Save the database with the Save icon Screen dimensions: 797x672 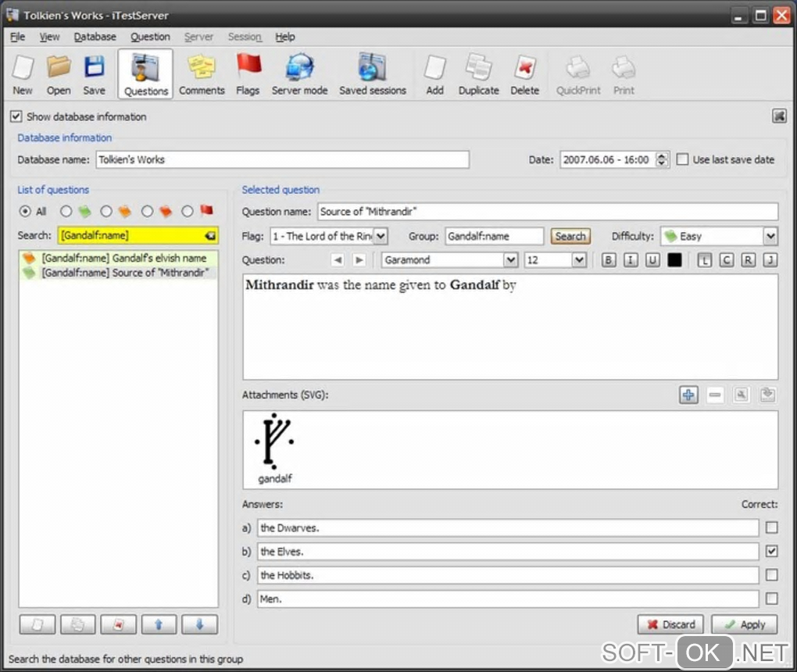point(94,75)
